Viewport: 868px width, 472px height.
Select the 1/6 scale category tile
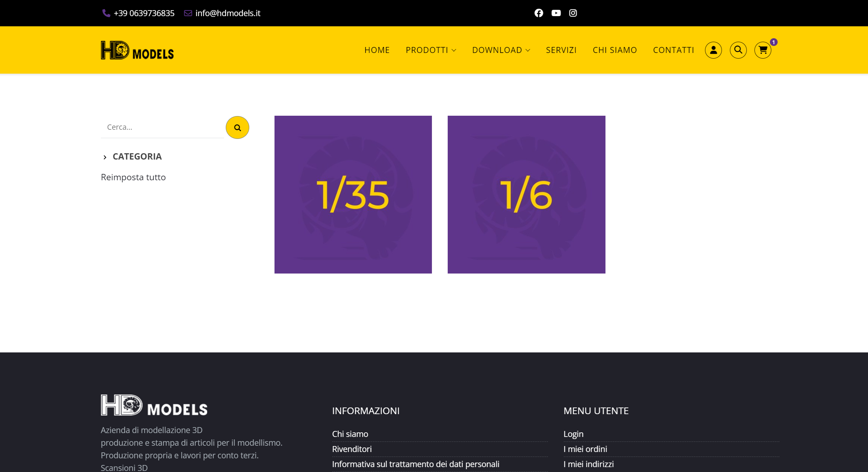pyautogui.click(x=526, y=195)
